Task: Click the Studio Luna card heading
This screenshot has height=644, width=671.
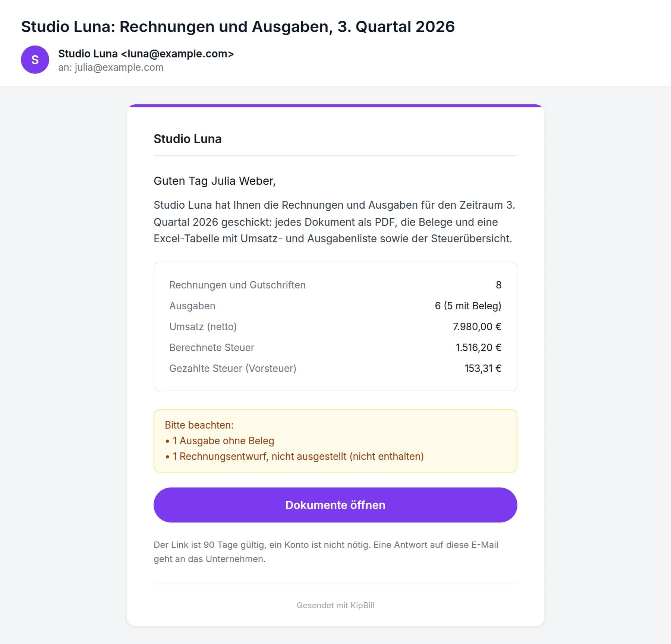Action: [188, 139]
